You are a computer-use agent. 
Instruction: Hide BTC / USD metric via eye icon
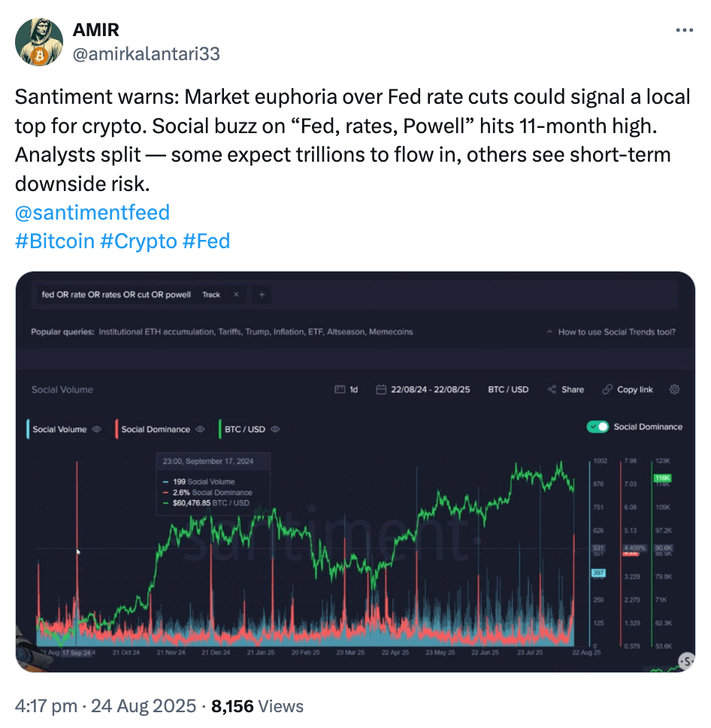point(275,429)
